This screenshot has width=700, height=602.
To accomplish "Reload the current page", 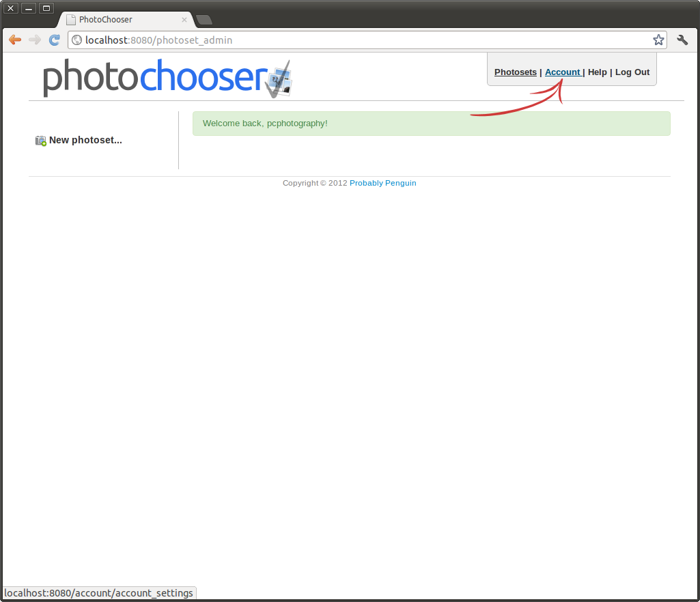I will tap(55, 40).
